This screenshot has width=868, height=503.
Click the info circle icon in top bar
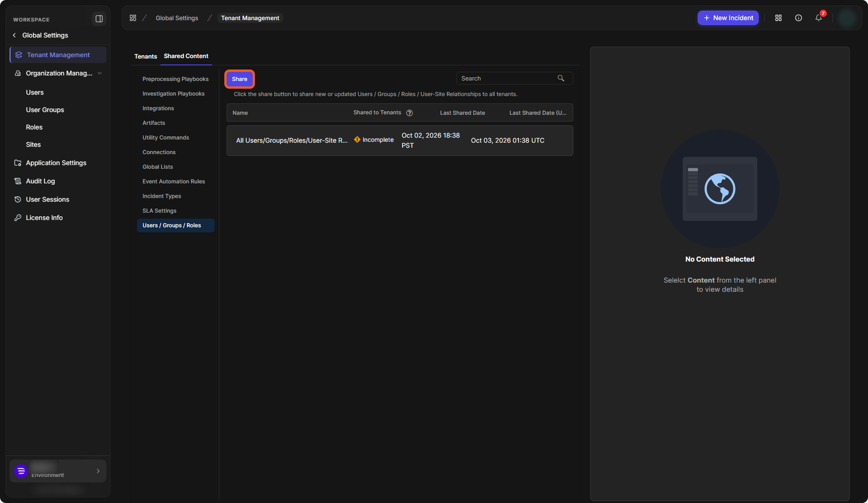pos(799,18)
